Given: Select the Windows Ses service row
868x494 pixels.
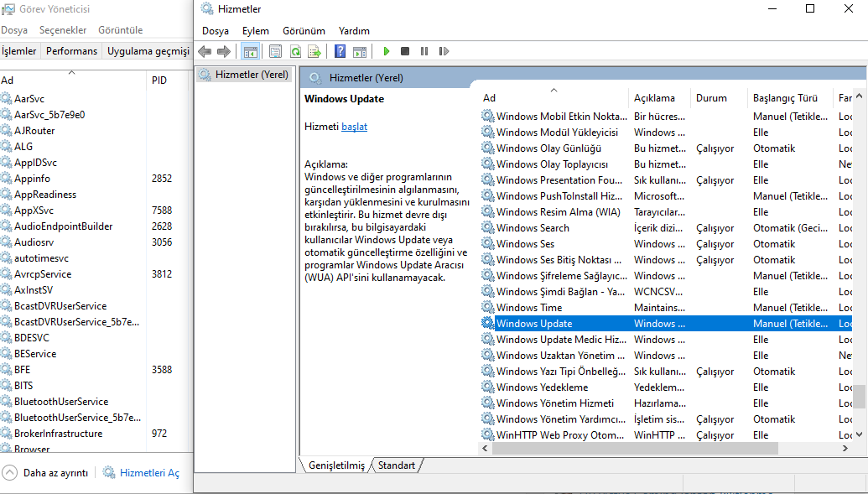Looking at the screenshot, I should coord(667,244).
